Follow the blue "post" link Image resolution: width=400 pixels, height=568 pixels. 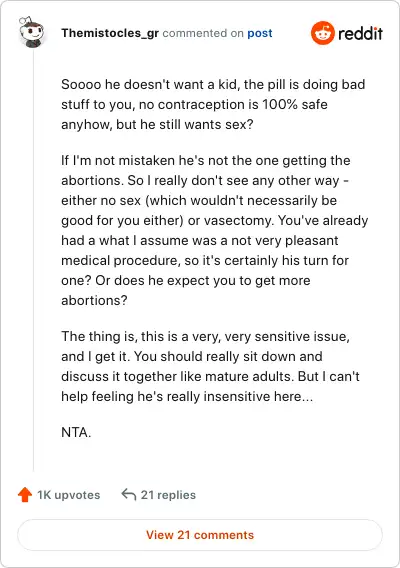click(x=260, y=33)
